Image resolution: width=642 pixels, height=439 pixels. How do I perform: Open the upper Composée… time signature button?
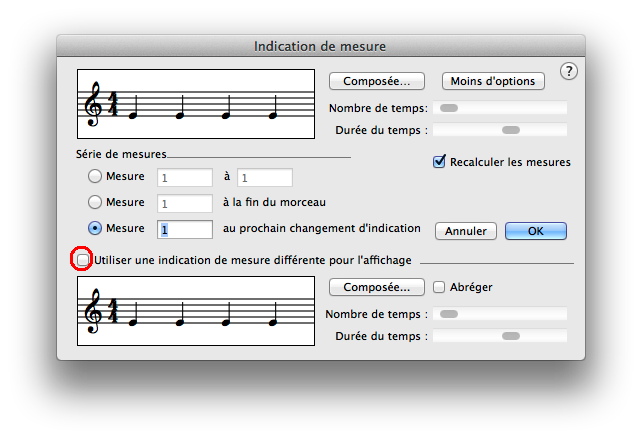point(377,81)
